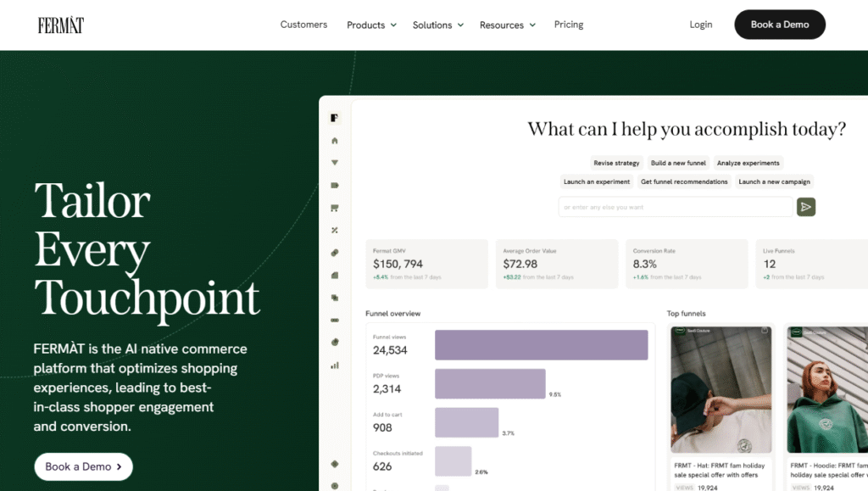
Task: Click the Login link
Action: [701, 25]
